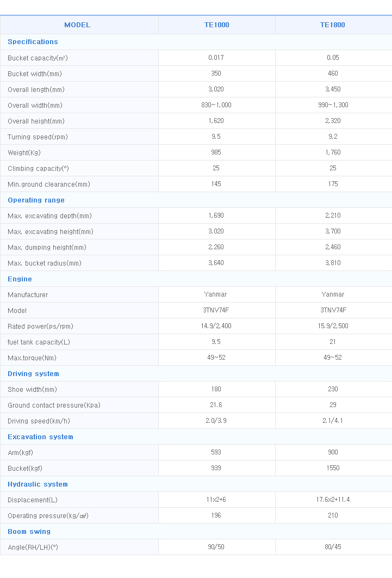Select the TE1000 engine model 3TNV74F

[x=216, y=310]
